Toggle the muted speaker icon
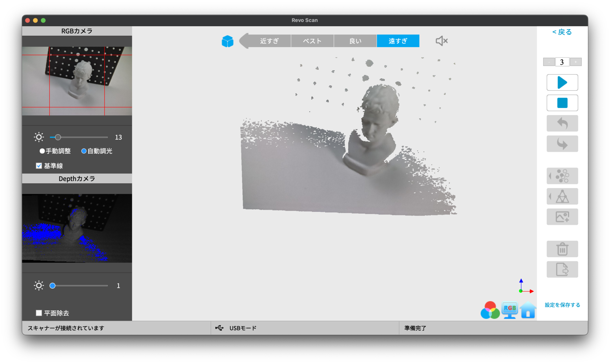Screen dimensions: 610x364 [441, 41]
